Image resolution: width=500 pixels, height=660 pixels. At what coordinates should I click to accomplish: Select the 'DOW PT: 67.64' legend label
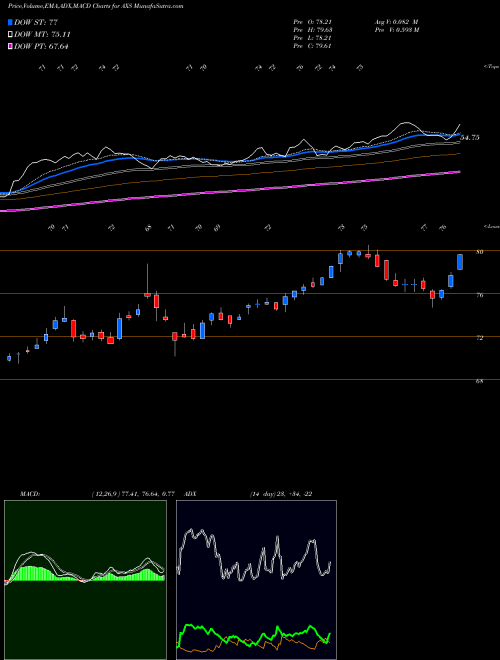(41, 46)
